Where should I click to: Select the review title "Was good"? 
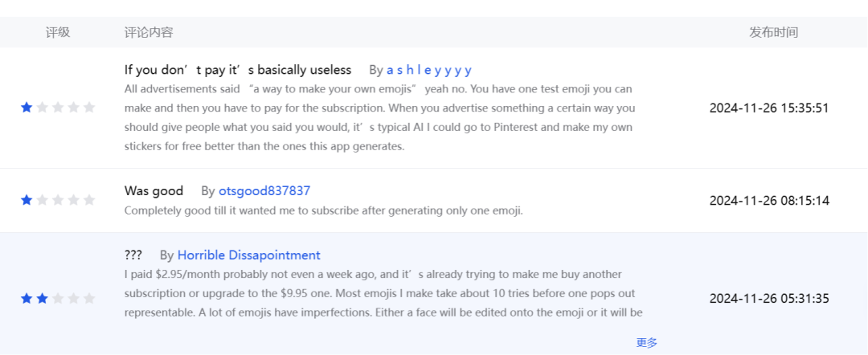[x=154, y=191]
